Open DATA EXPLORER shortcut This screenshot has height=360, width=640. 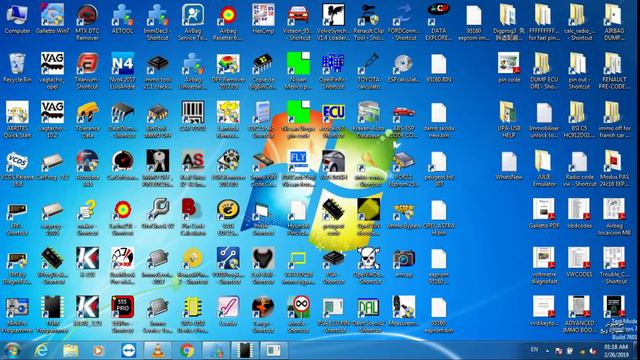point(439,22)
